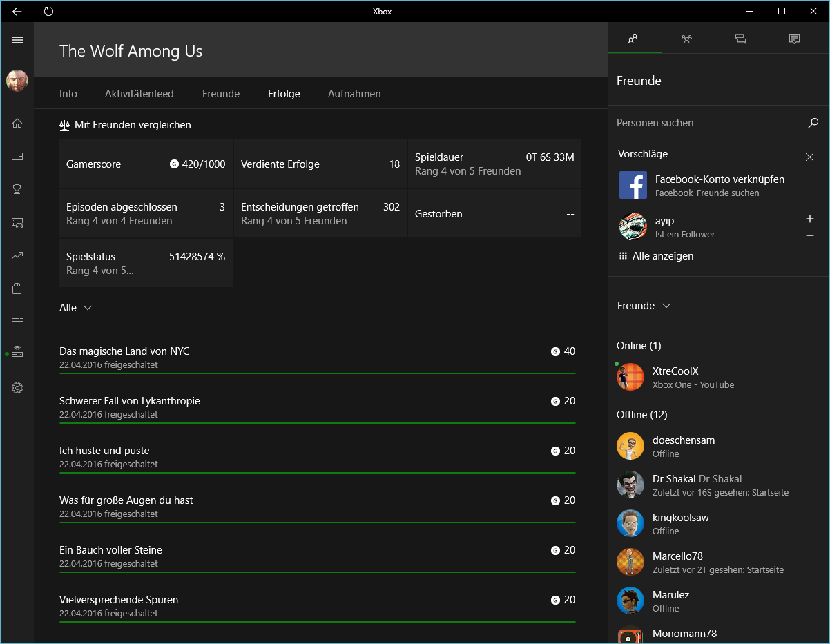Open friend Dr Shakal
This screenshot has height=644, width=830.
719,485
